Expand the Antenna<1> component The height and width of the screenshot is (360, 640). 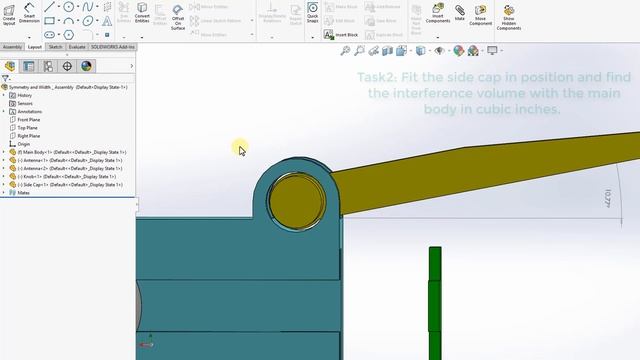pyautogui.click(x=4, y=160)
